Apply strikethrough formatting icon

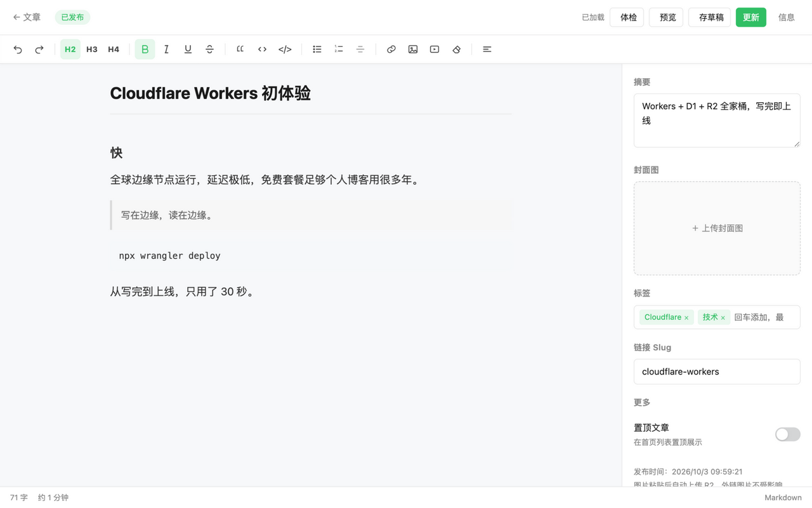[209, 49]
